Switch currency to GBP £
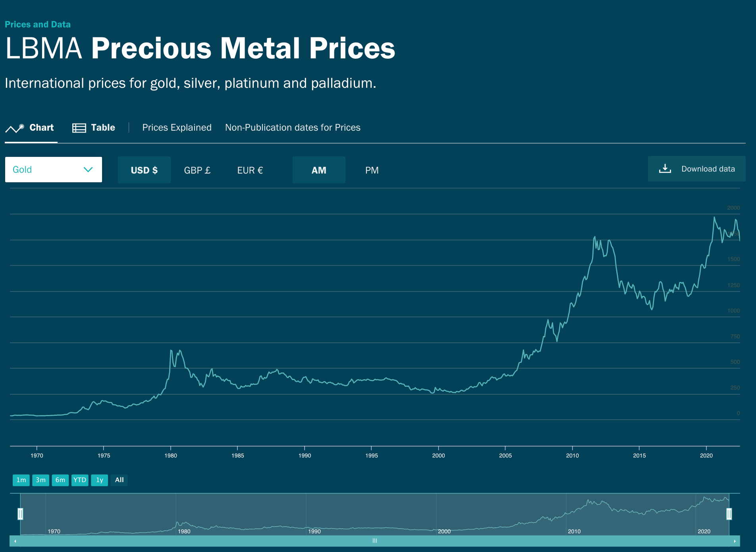Viewport: 756px width, 552px height. coord(197,170)
